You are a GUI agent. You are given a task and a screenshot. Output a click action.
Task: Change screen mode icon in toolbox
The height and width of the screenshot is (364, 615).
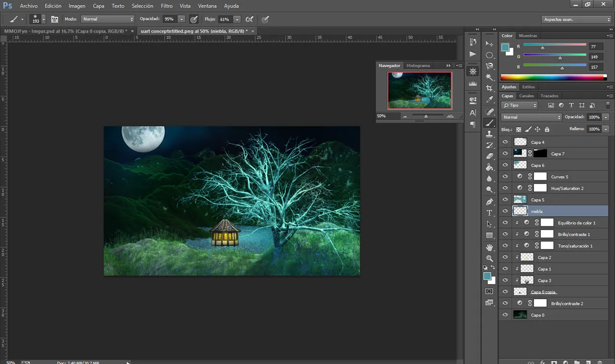tap(489, 303)
